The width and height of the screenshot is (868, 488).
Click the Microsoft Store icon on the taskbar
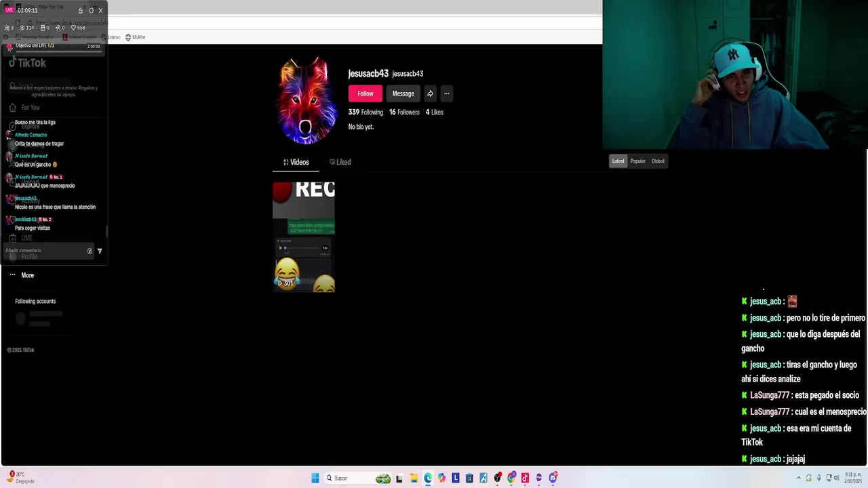(x=469, y=478)
